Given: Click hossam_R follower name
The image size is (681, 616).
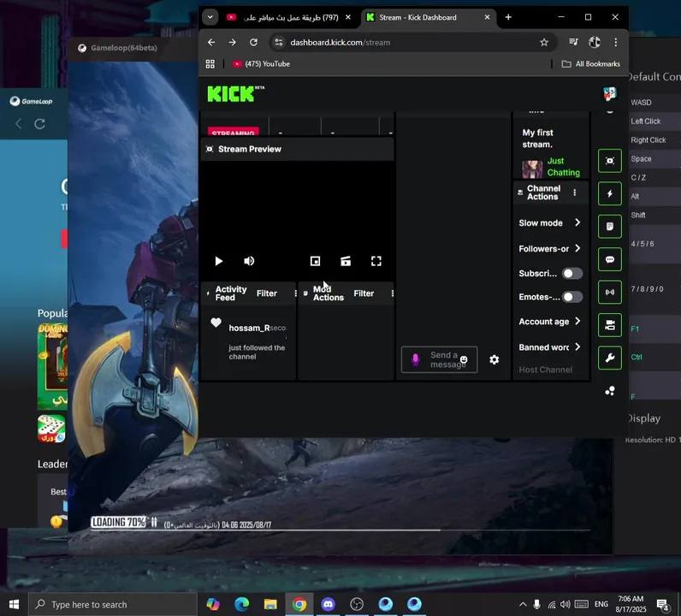Looking at the screenshot, I should tap(249, 328).
